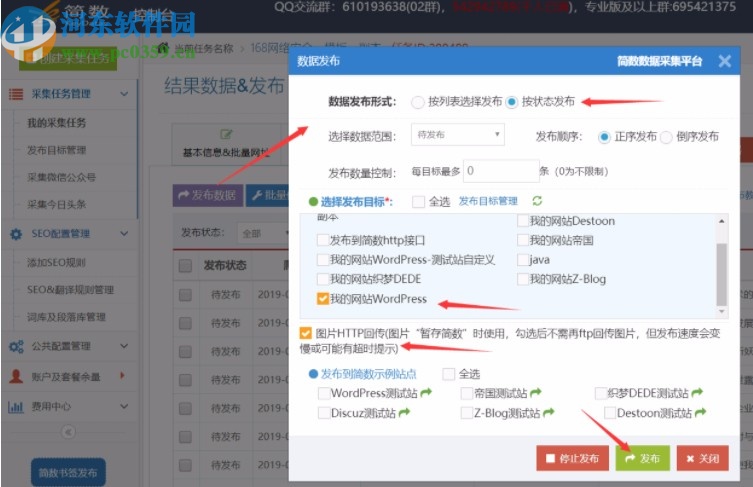Open 添加SEO规则 in sidebar
The width and height of the screenshot is (753, 487).
(x=56, y=263)
